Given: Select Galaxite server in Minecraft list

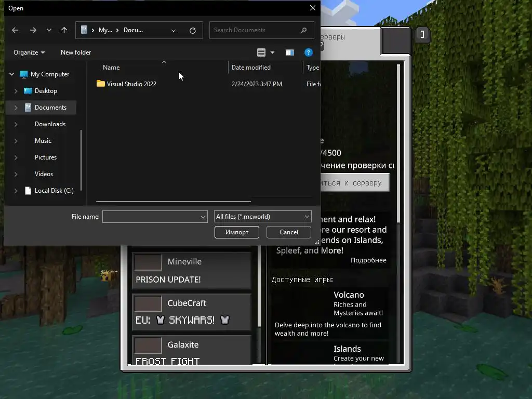Looking at the screenshot, I should pyautogui.click(x=191, y=350).
